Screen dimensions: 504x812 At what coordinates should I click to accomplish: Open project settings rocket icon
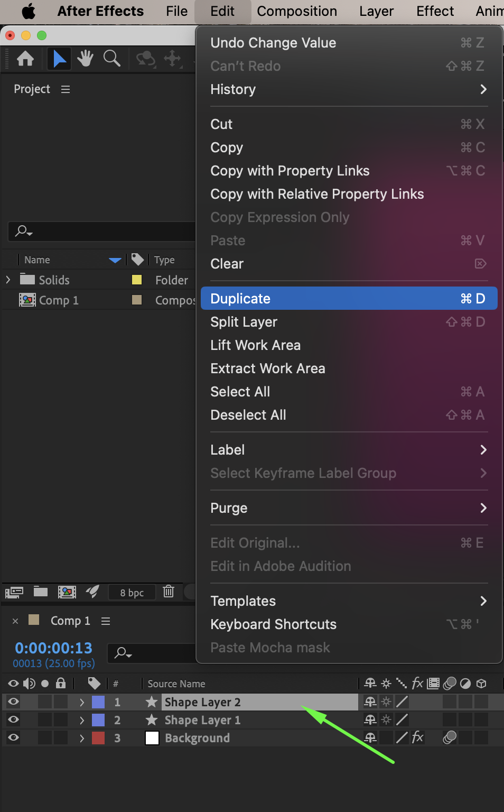point(92,592)
